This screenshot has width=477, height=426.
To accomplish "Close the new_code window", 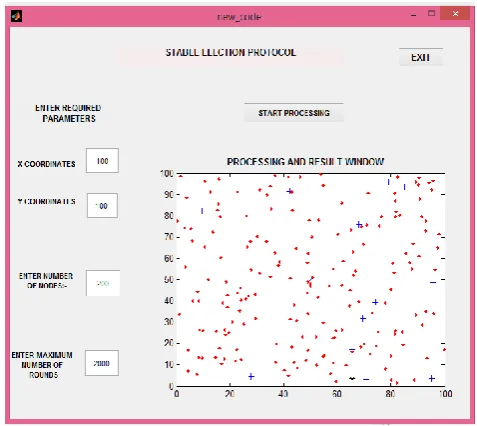I will coord(455,14).
